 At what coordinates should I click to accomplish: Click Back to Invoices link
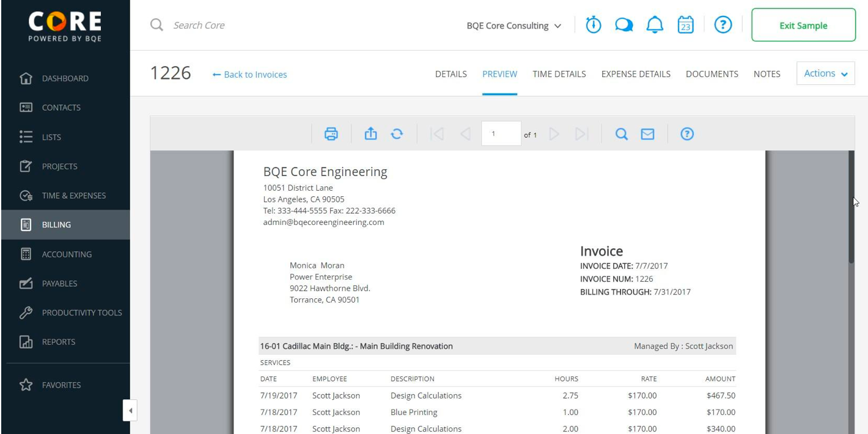249,75
